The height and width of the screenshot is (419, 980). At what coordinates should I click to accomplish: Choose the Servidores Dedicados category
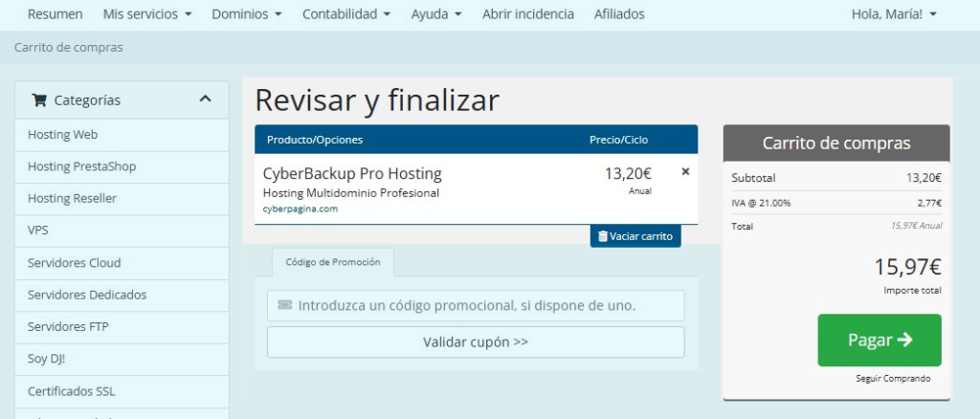[x=122, y=295]
